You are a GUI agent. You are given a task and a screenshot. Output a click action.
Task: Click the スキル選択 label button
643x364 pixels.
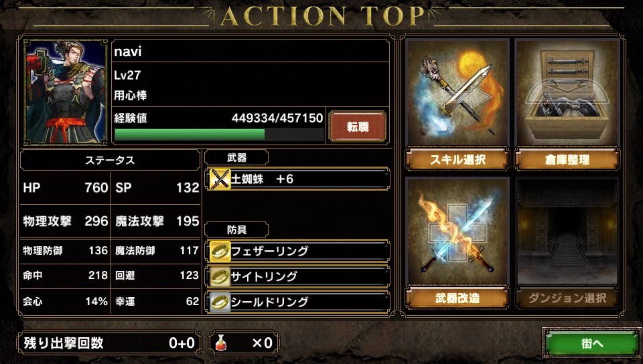point(457,159)
